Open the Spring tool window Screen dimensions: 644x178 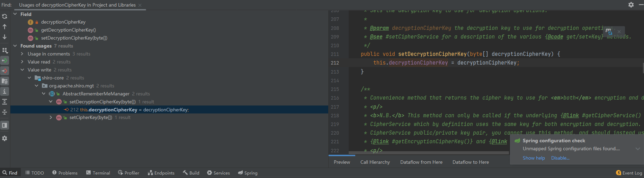pyautogui.click(x=248, y=173)
